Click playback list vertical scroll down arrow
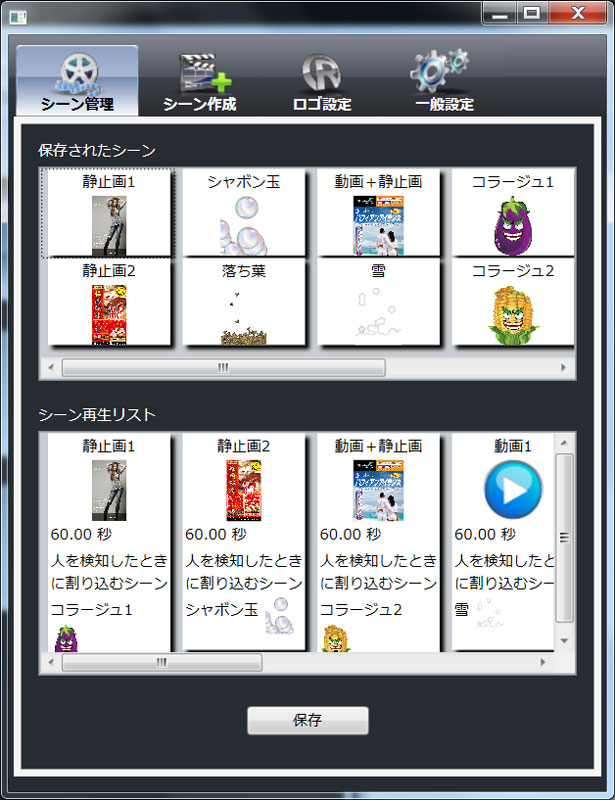The image size is (615, 800). tap(564, 640)
